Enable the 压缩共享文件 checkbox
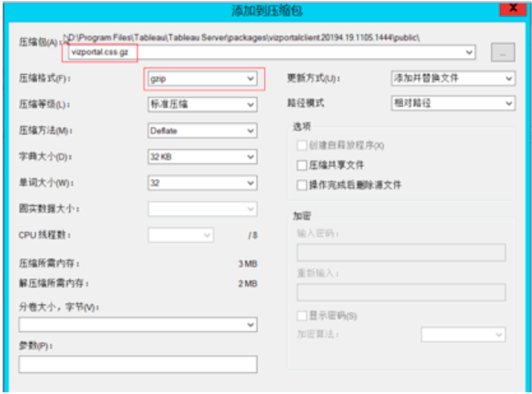The width and height of the screenshot is (532, 394). pos(302,164)
